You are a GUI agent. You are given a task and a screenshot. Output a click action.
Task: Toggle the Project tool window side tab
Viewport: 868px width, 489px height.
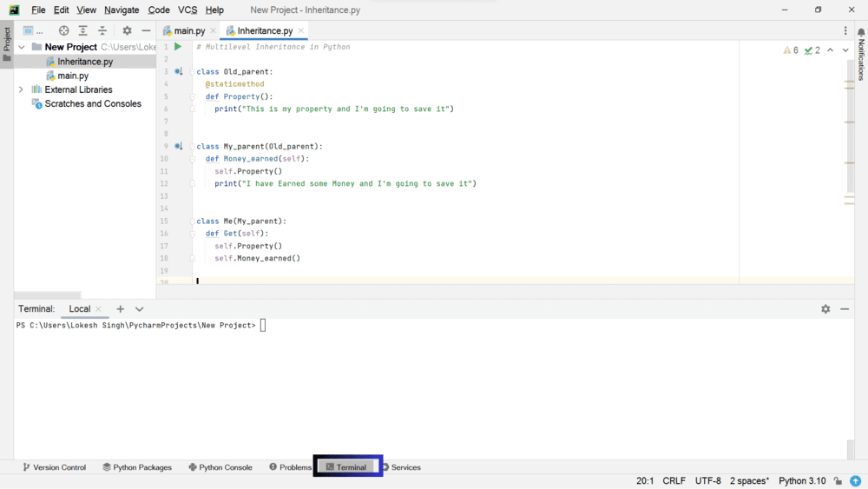(6, 45)
